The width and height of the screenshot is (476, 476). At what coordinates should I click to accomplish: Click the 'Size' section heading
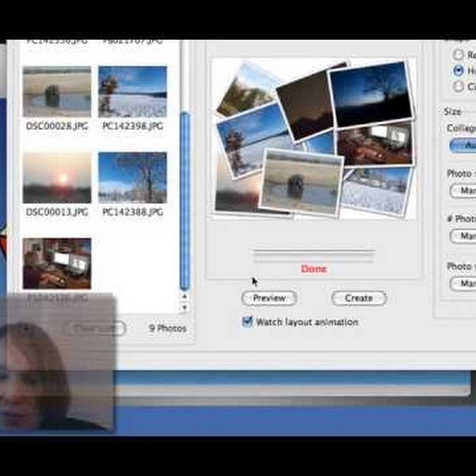click(x=452, y=112)
